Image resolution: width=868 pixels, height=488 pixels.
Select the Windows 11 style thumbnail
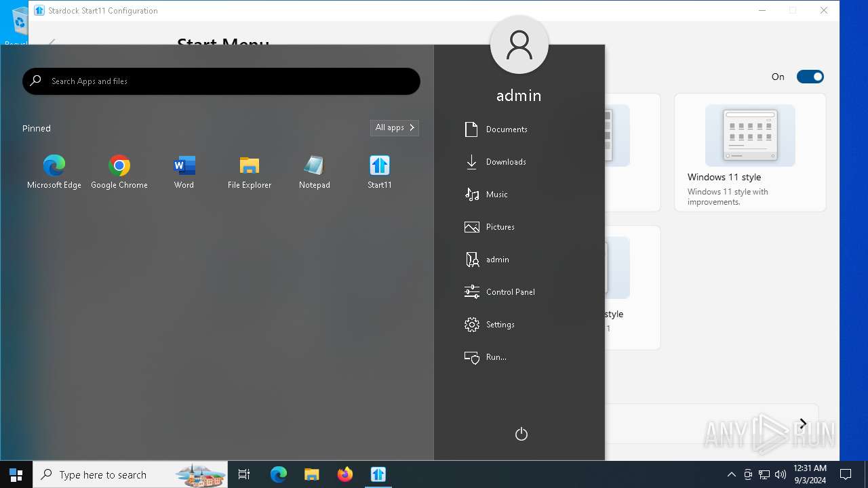pos(750,136)
